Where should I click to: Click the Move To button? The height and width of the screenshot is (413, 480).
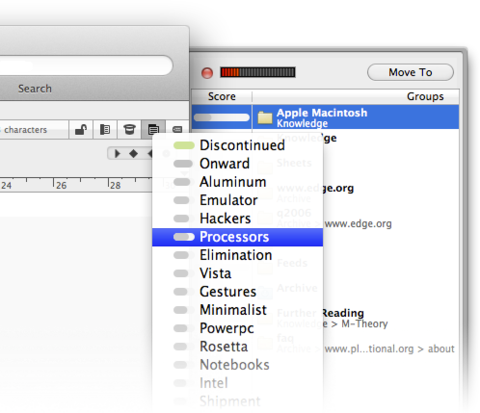[x=410, y=72]
